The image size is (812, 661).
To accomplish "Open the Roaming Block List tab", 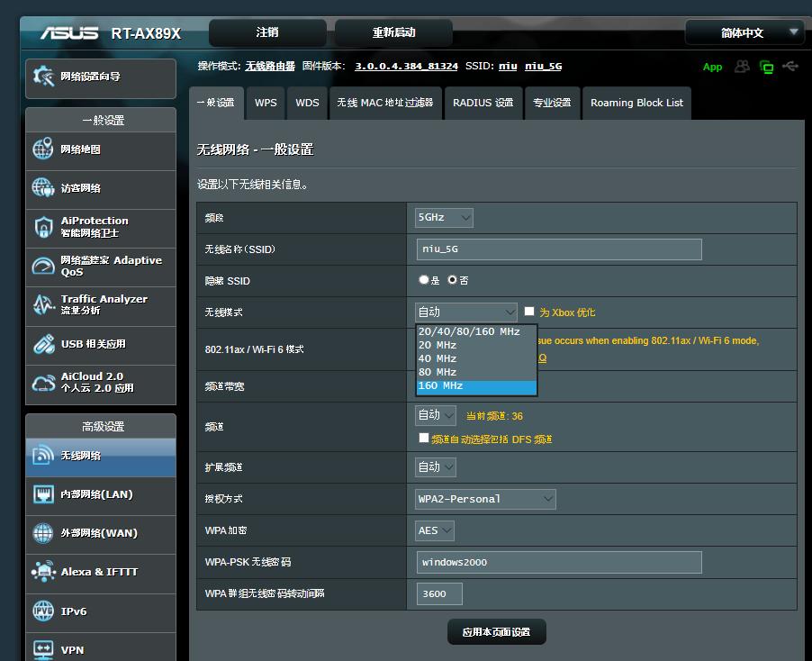I will (636, 103).
